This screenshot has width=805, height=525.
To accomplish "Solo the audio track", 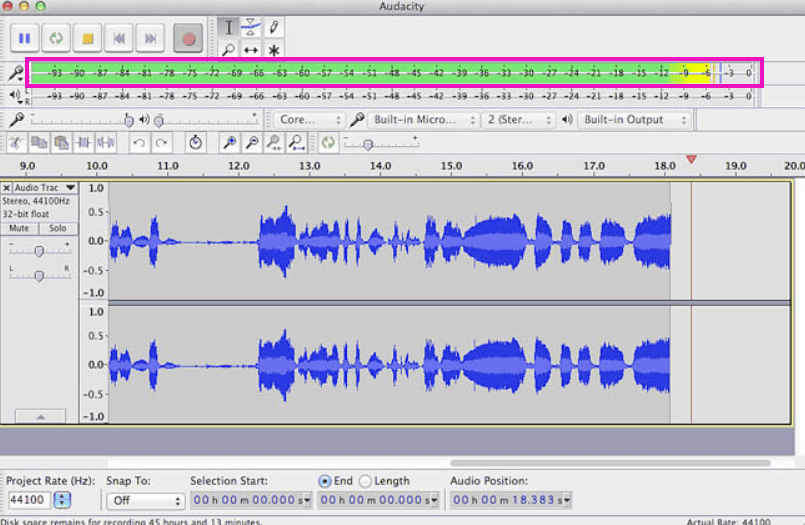I will (58, 229).
